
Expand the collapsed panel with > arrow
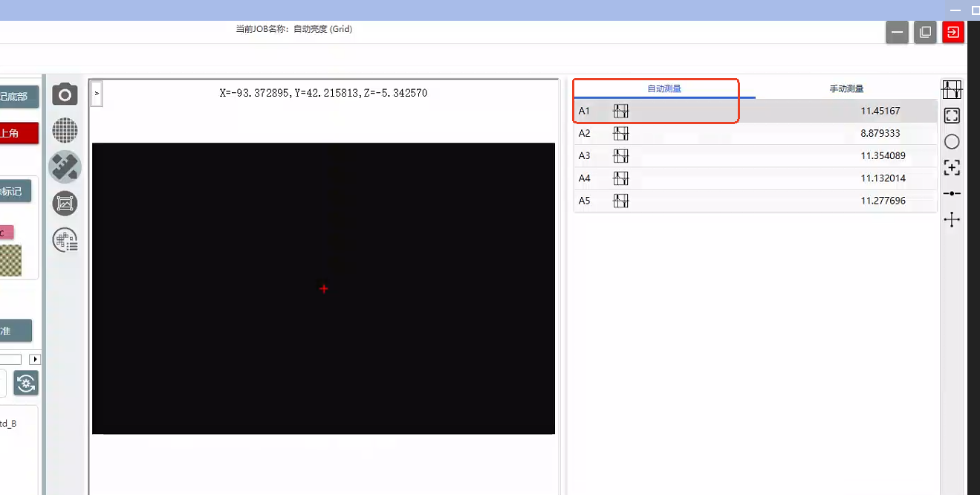(97, 94)
